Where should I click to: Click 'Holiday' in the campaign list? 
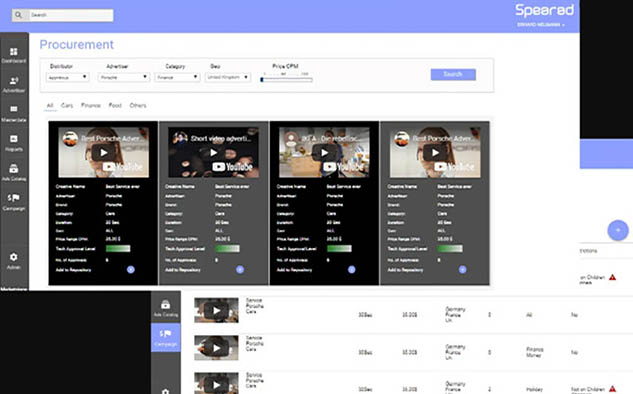(x=534, y=390)
